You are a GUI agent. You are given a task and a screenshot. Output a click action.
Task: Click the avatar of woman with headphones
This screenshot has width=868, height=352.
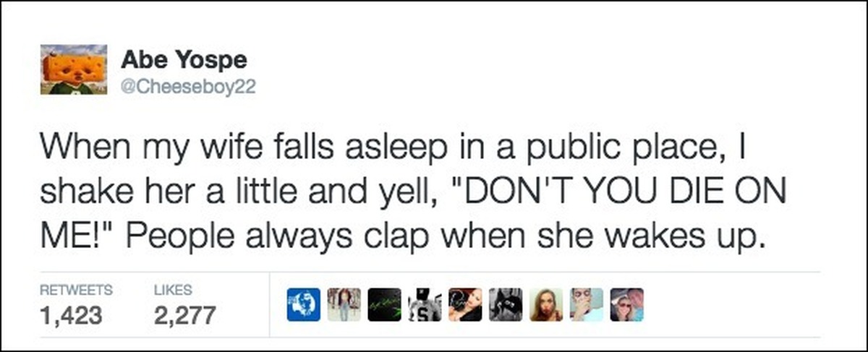pyautogui.click(x=465, y=304)
